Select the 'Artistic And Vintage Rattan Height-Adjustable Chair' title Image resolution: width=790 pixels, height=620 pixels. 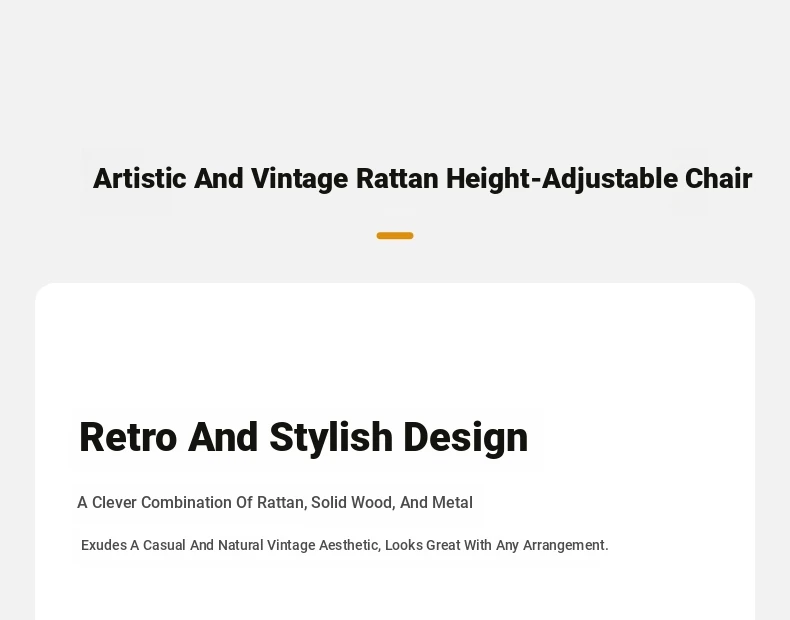422,179
